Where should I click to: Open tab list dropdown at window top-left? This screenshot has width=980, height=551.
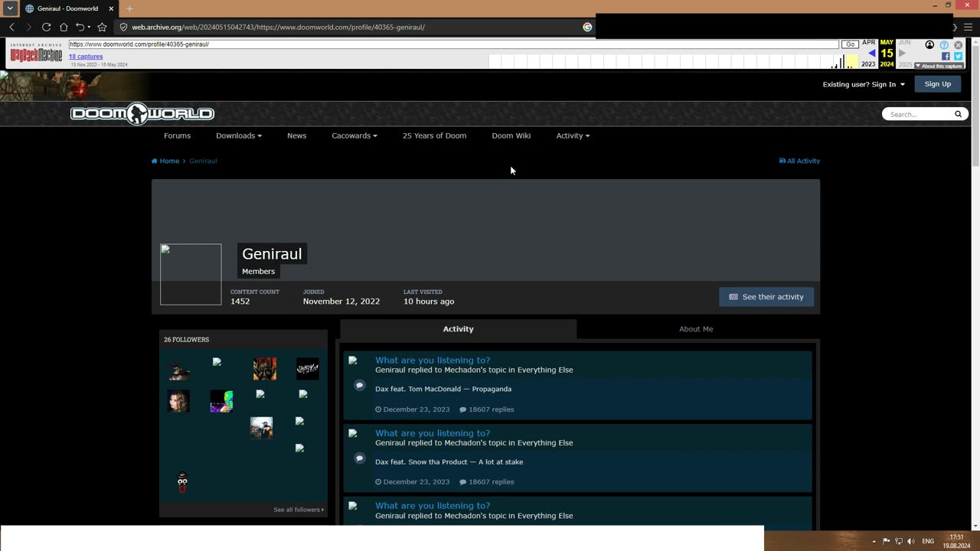(x=10, y=8)
